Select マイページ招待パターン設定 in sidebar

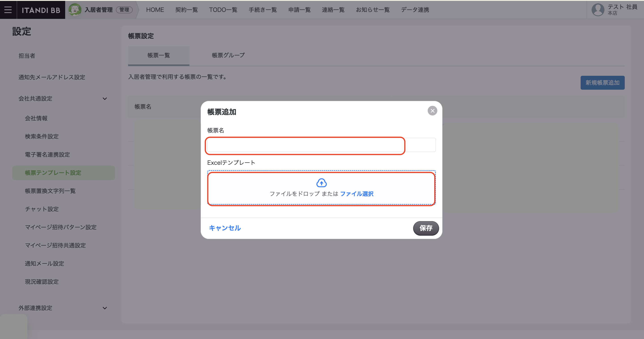[x=61, y=227]
